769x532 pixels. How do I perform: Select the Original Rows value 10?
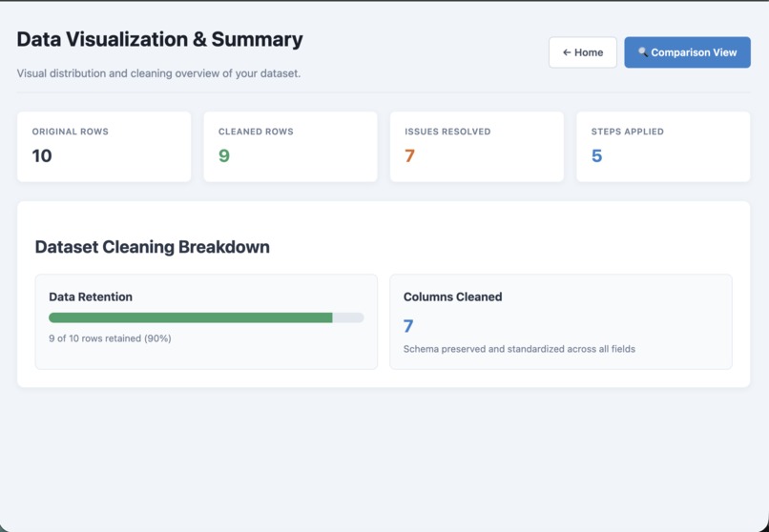click(x=42, y=155)
